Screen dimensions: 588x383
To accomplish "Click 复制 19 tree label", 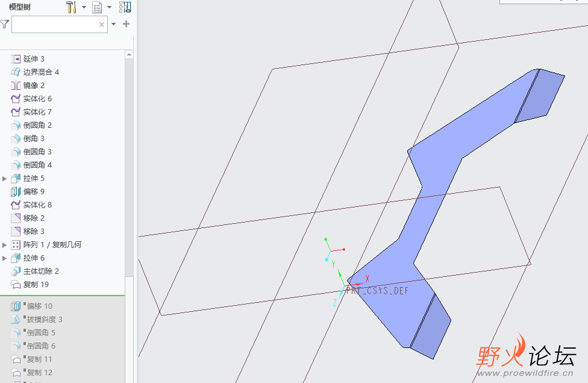I will pyautogui.click(x=36, y=285).
